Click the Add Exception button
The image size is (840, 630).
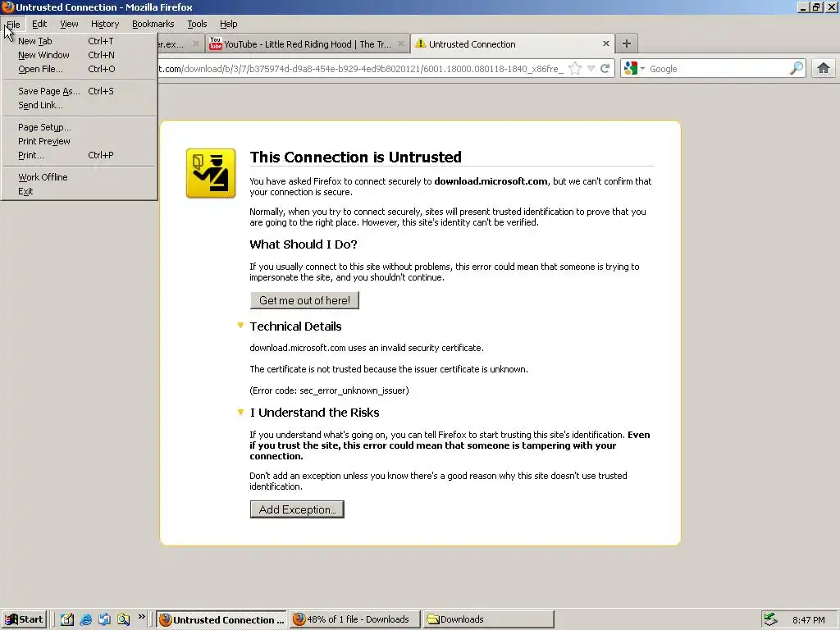click(x=297, y=509)
